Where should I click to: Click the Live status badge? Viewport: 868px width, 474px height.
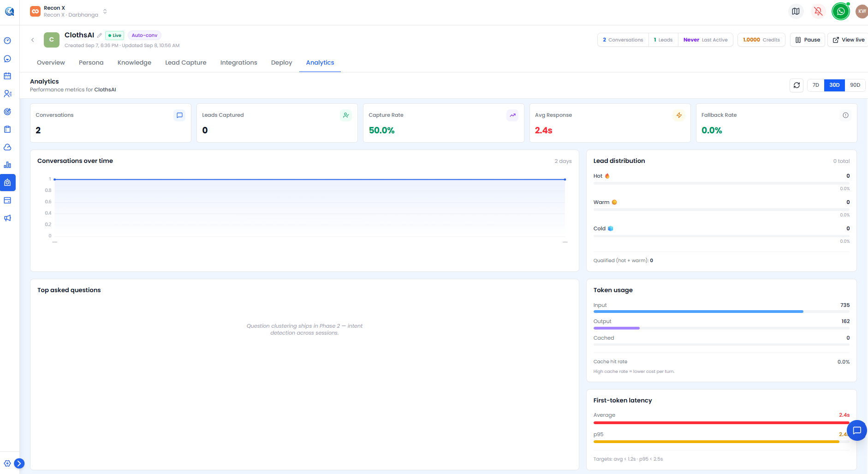point(115,36)
